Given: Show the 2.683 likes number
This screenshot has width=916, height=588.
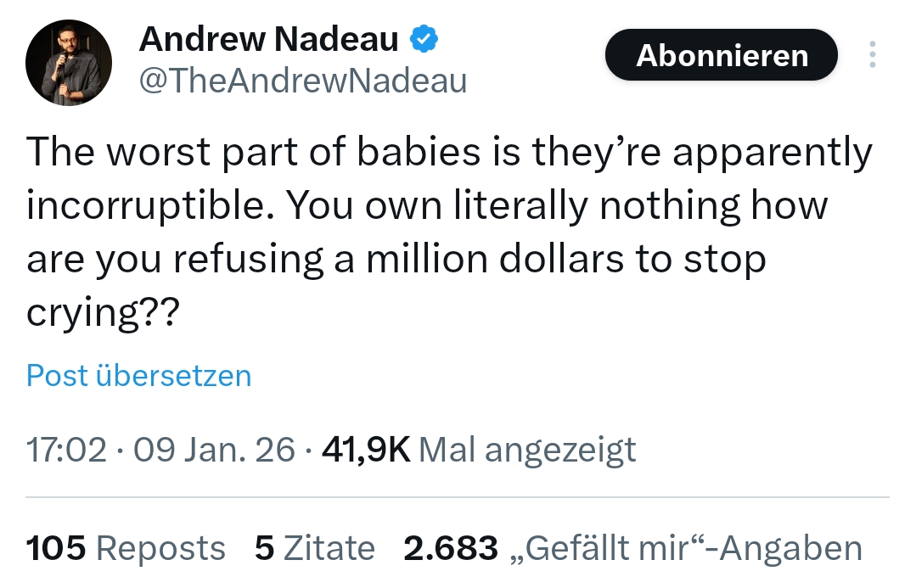Looking at the screenshot, I should pos(450,548).
